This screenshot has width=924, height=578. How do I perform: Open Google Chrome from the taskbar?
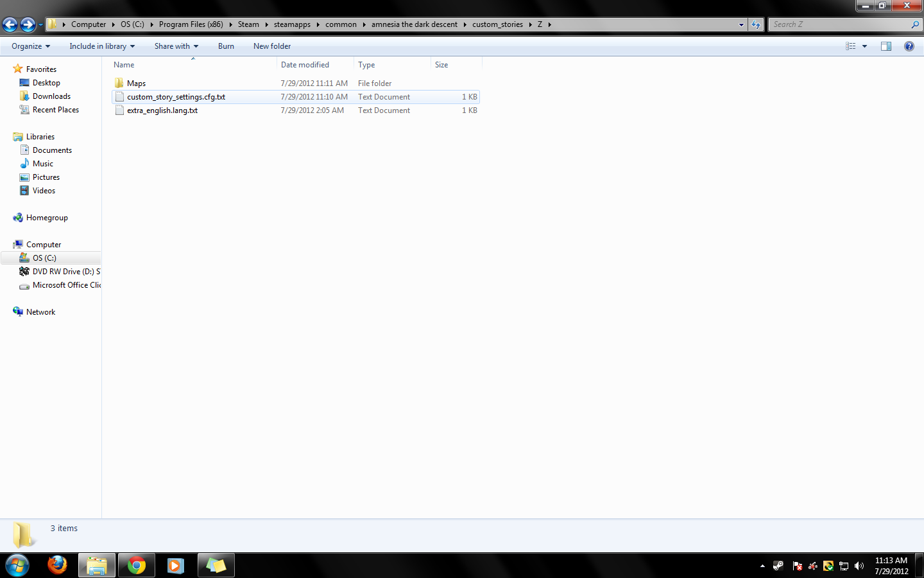tap(136, 565)
